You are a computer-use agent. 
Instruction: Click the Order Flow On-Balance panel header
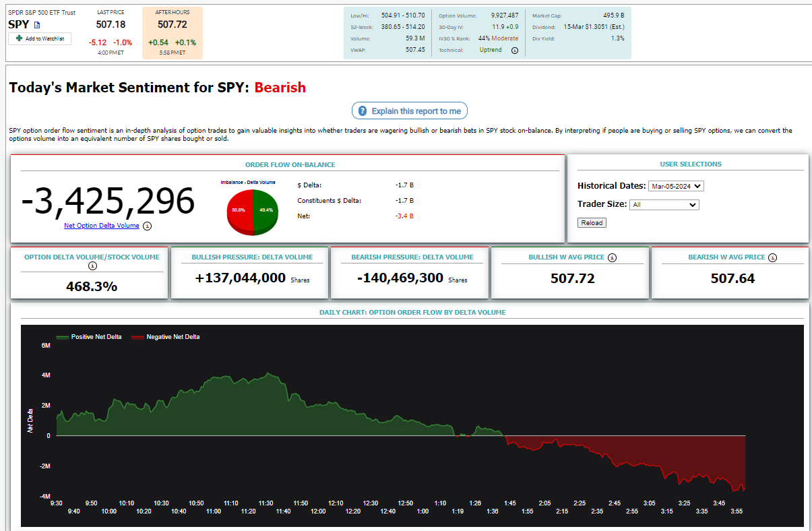pos(290,164)
